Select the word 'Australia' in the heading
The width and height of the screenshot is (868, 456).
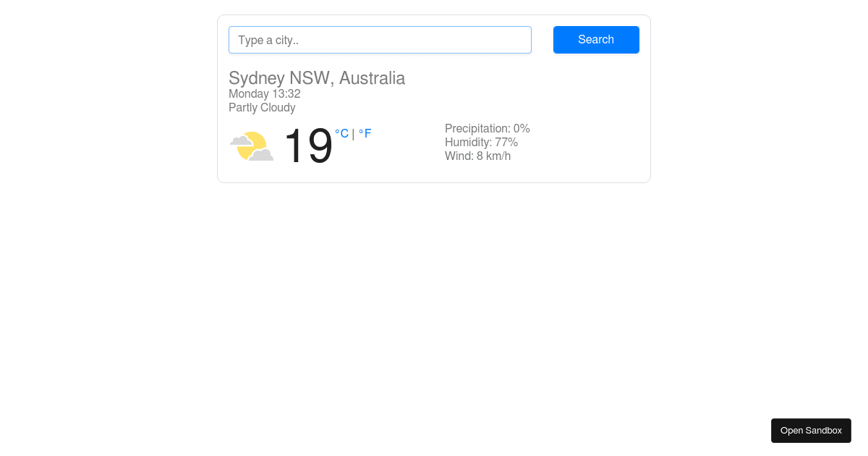pyautogui.click(x=372, y=78)
